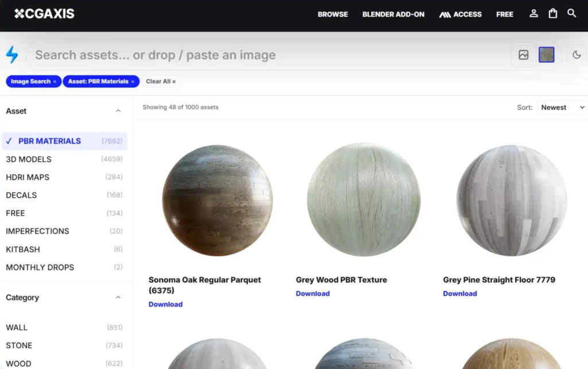Toggle dark mode with moon icon
588x369 pixels.
(x=577, y=55)
